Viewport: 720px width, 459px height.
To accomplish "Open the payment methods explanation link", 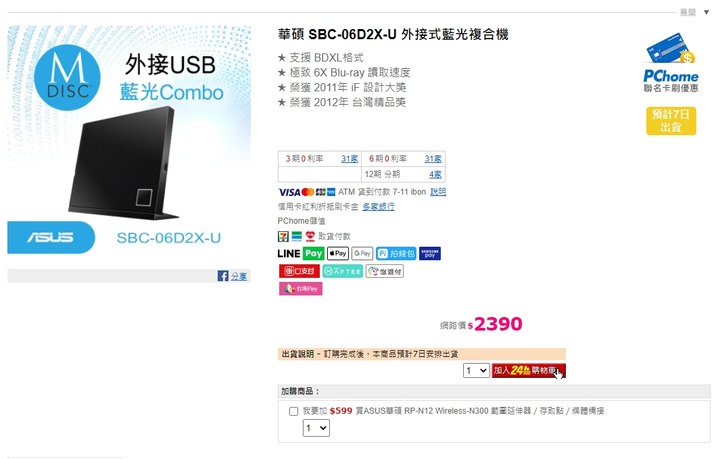I will (x=438, y=192).
